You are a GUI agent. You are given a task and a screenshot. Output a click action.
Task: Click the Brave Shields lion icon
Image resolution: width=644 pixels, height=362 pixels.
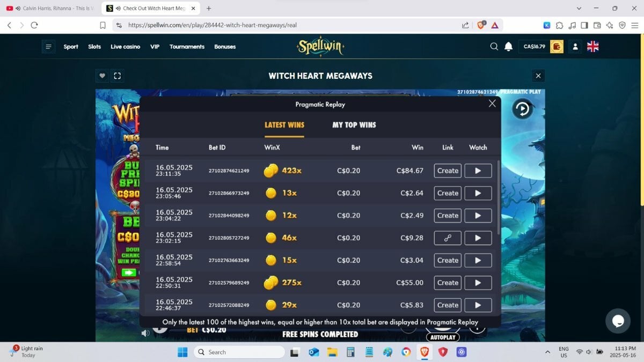point(481,25)
